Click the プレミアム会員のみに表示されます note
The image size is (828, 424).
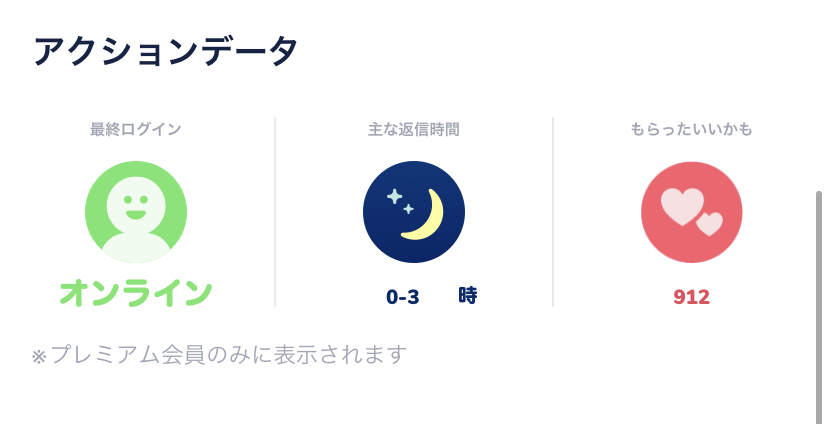(x=229, y=354)
